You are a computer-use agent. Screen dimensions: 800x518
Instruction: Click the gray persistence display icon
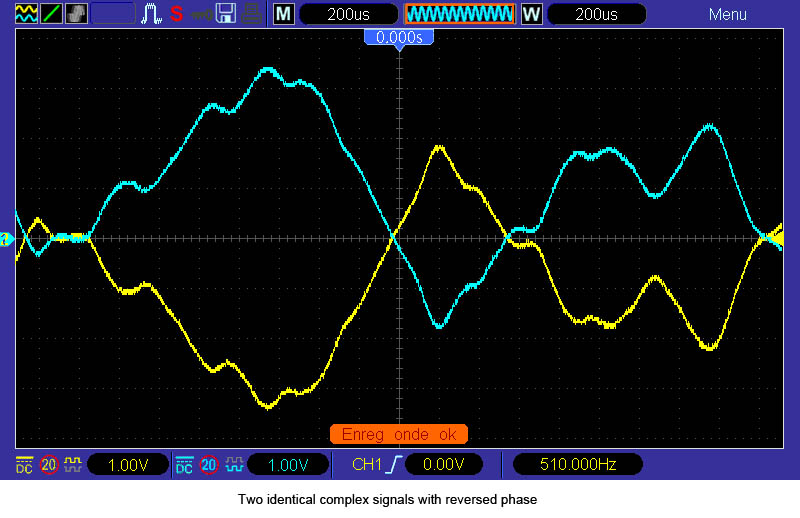[x=76, y=14]
